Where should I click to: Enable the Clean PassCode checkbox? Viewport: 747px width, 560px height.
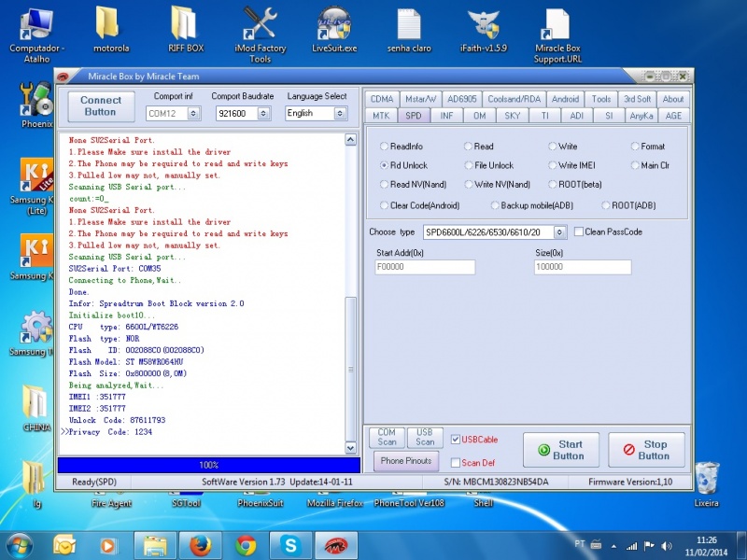tap(579, 231)
